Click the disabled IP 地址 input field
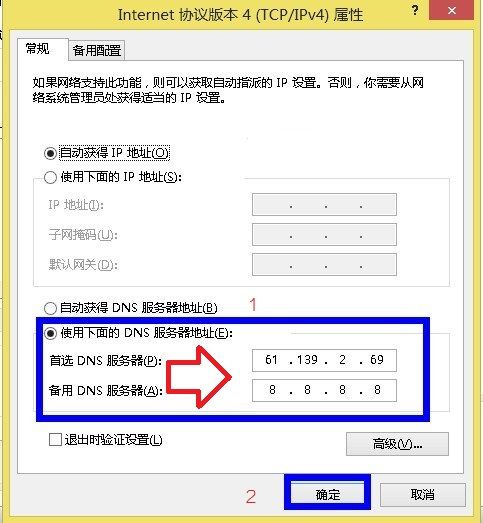The image size is (483, 523). (324, 204)
